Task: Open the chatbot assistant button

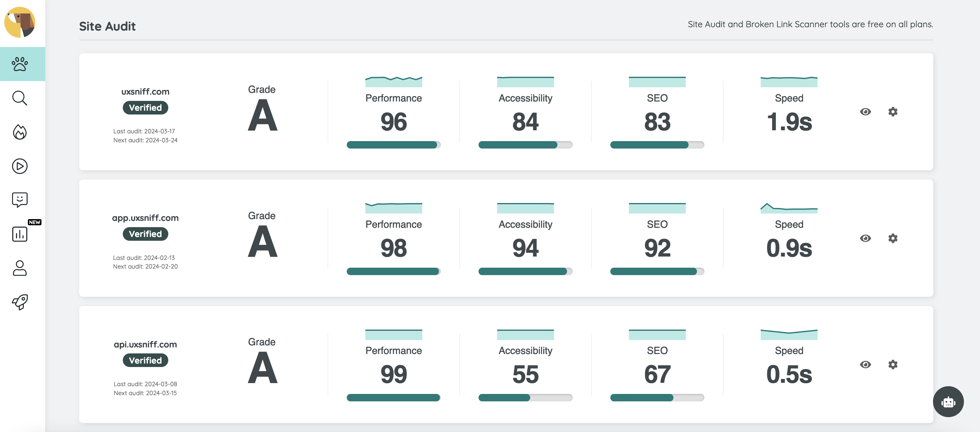Action: point(948,402)
